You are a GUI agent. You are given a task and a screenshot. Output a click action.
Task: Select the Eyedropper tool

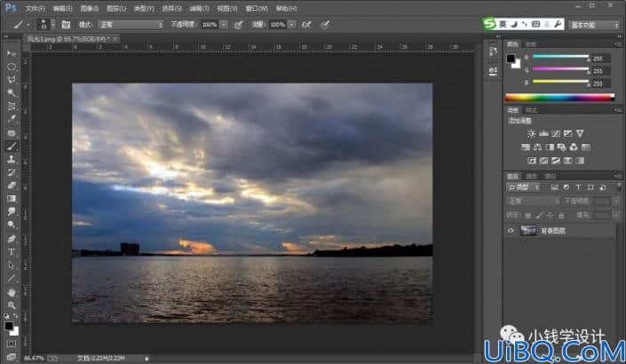(x=12, y=119)
